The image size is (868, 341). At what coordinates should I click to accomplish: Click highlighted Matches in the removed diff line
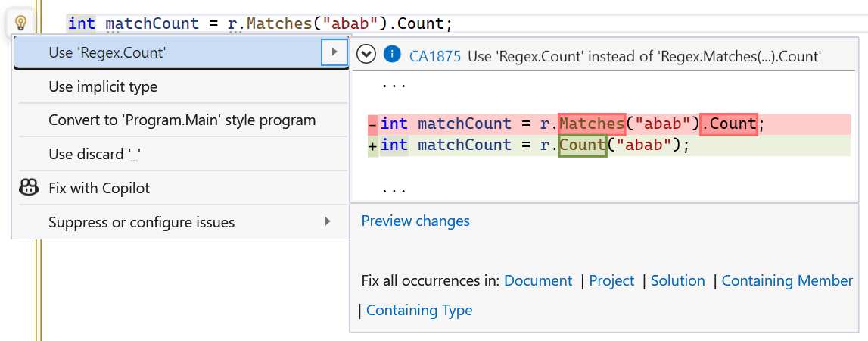pos(592,124)
